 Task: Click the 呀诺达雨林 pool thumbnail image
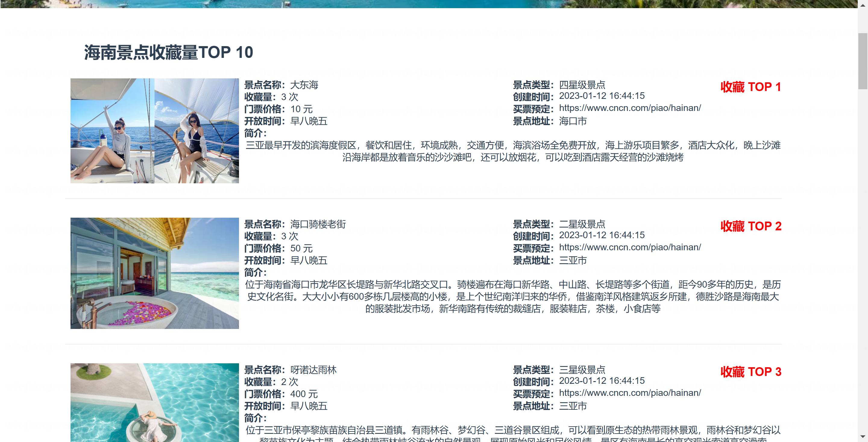point(154,402)
